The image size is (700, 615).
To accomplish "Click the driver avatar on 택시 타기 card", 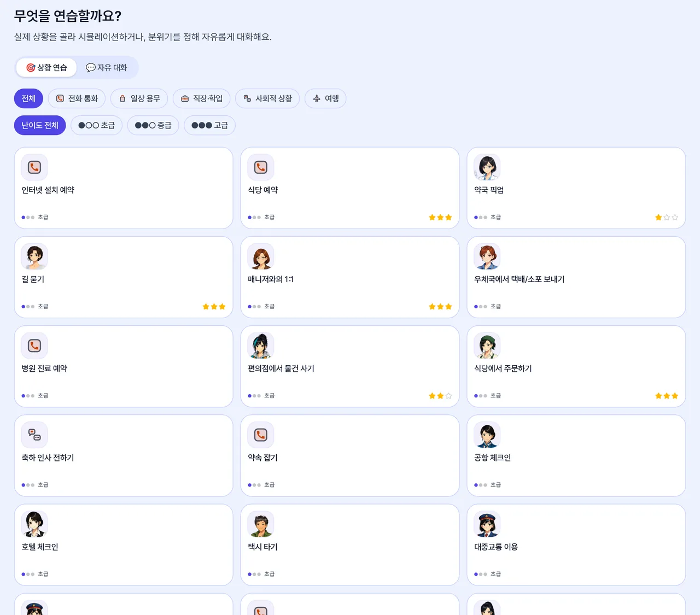I will pyautogui.click(x=261, y=524).
